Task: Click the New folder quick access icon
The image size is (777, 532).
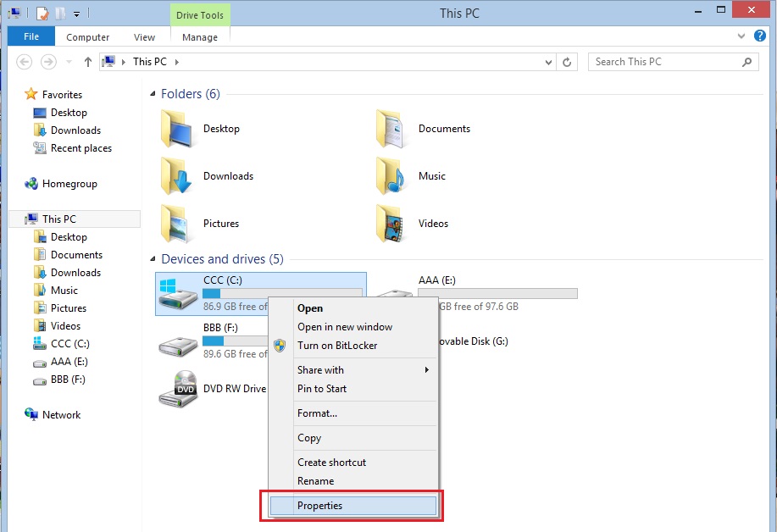Action: click(x=60, y=14)
